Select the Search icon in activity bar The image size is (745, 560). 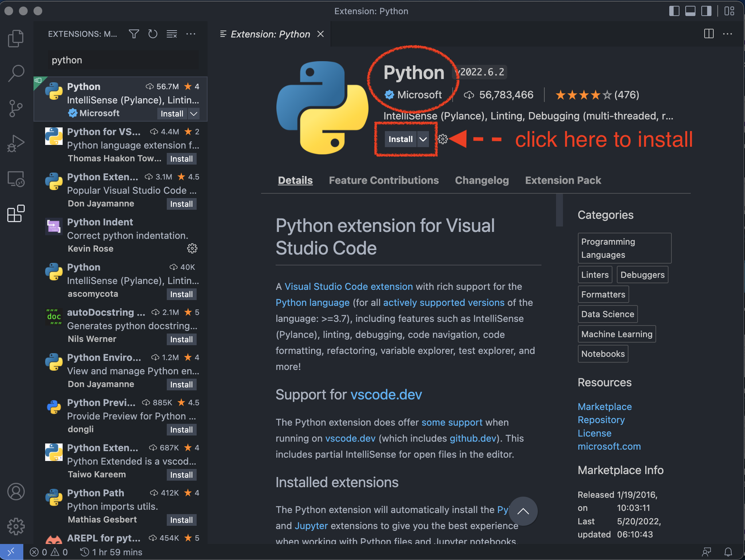16,73
